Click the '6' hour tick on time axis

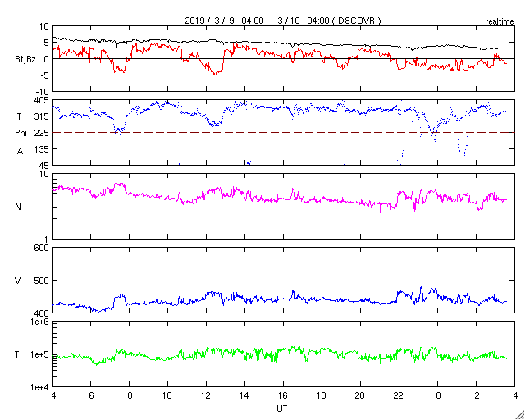91,395
